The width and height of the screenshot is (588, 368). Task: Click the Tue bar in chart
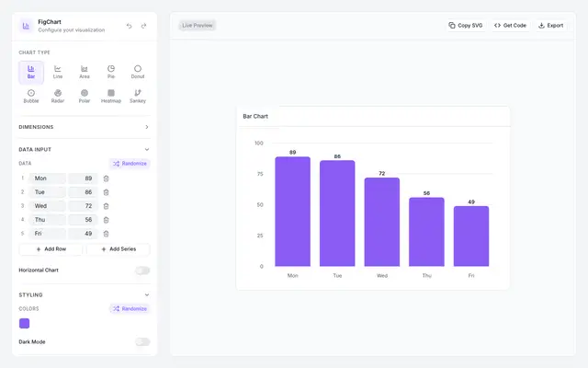(337, 213)
